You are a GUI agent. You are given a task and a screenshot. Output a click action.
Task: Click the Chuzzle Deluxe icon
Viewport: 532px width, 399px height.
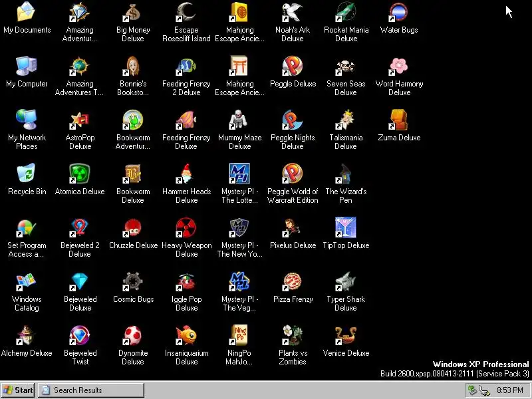(x=133, y=227)
